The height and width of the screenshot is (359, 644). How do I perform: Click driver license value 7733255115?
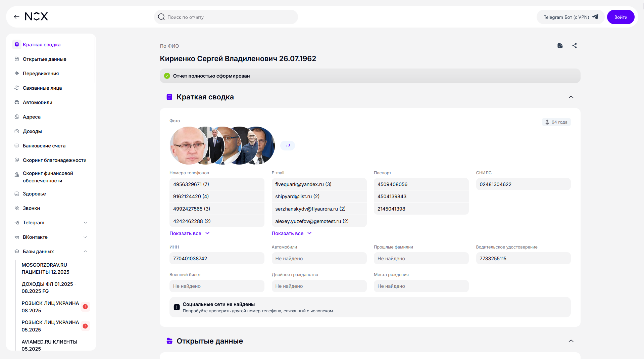click(x=523, y=259)
